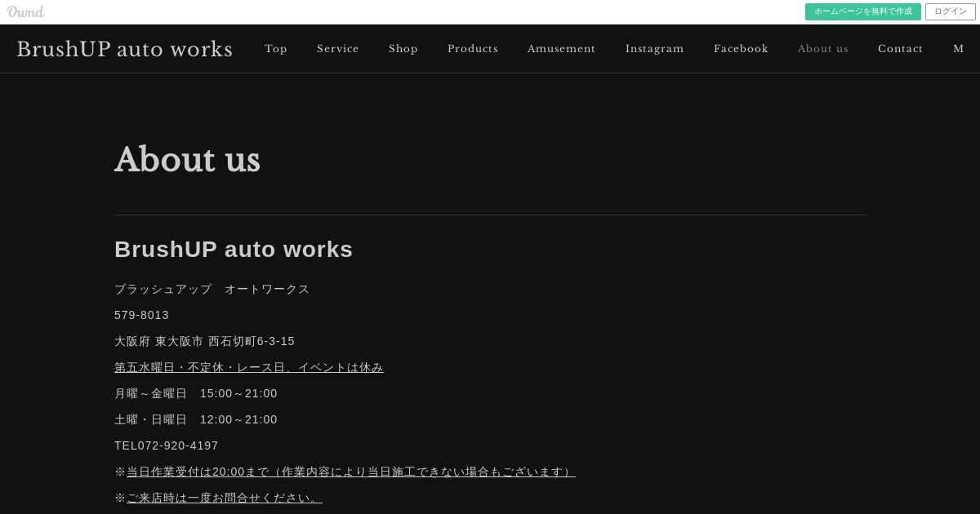
Task: Click the ブラッシュアップ オートワークス text
Action: pos(212,289)
